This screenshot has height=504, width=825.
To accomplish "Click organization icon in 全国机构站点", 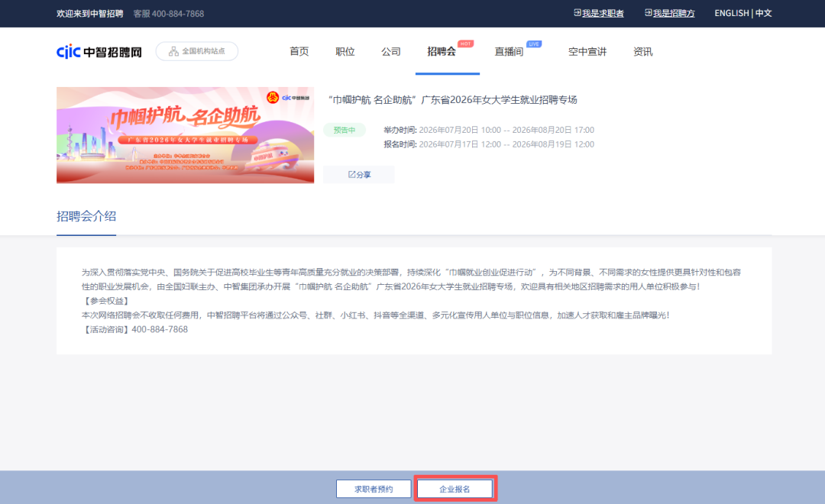I will (173, 51).
